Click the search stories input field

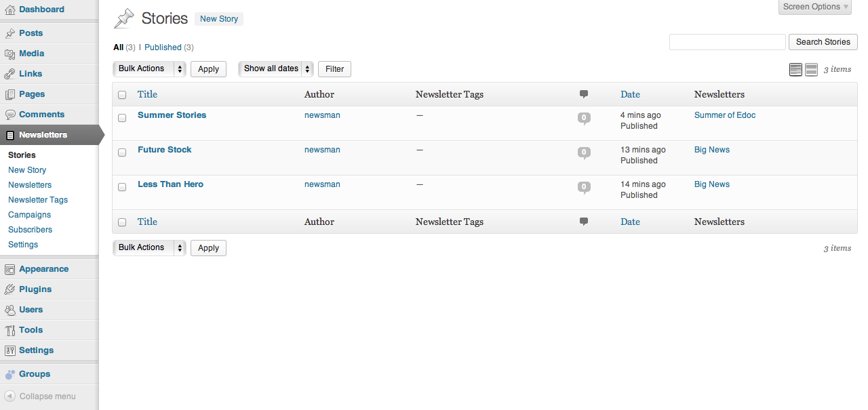point(728,42)
